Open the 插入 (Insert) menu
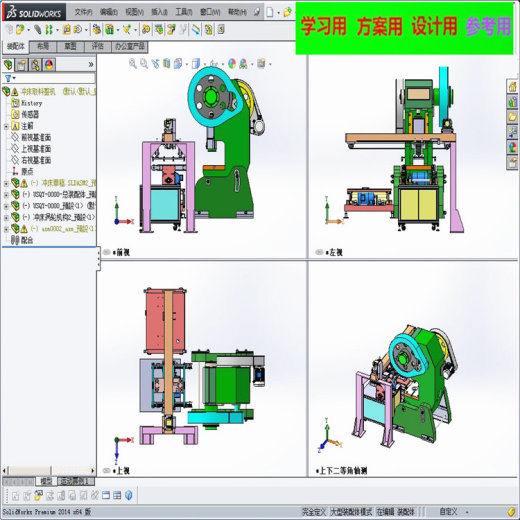The height and width of the screenshot is (520, 520). 159,12
